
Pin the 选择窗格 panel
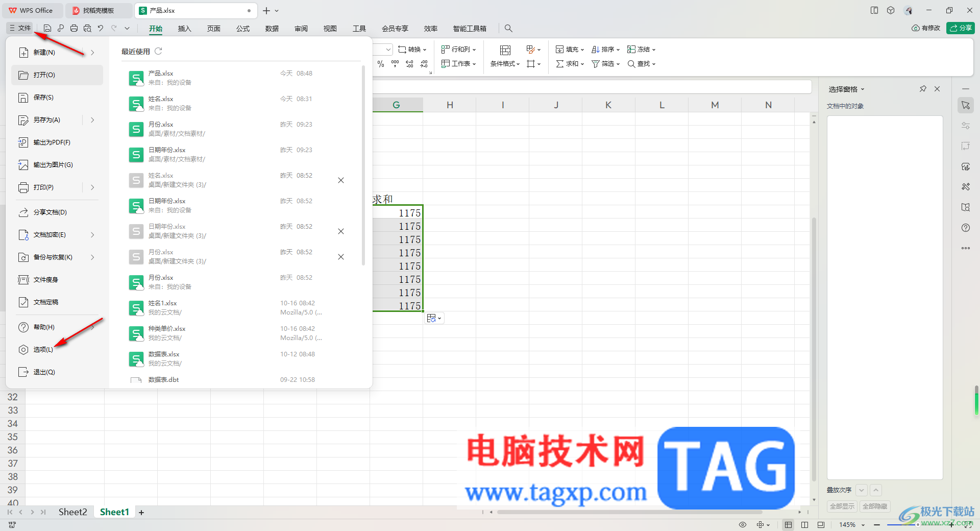tap(923, 89)
